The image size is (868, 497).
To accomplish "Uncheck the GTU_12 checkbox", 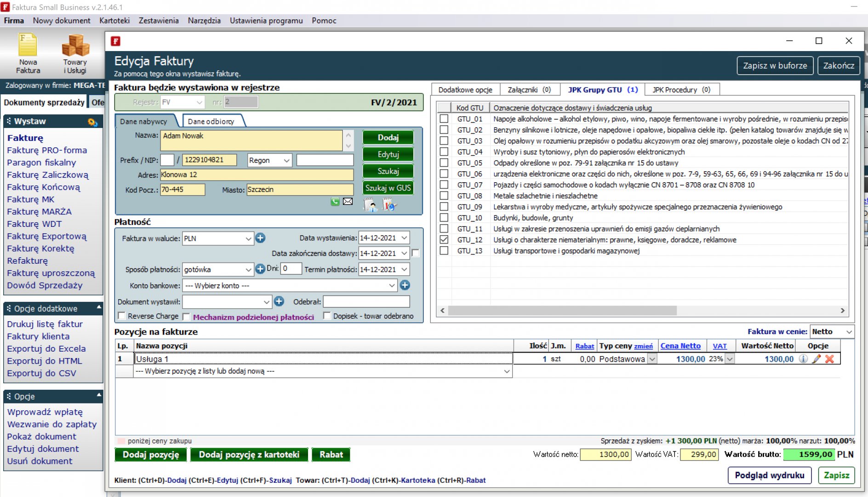I will coord(444,240).
